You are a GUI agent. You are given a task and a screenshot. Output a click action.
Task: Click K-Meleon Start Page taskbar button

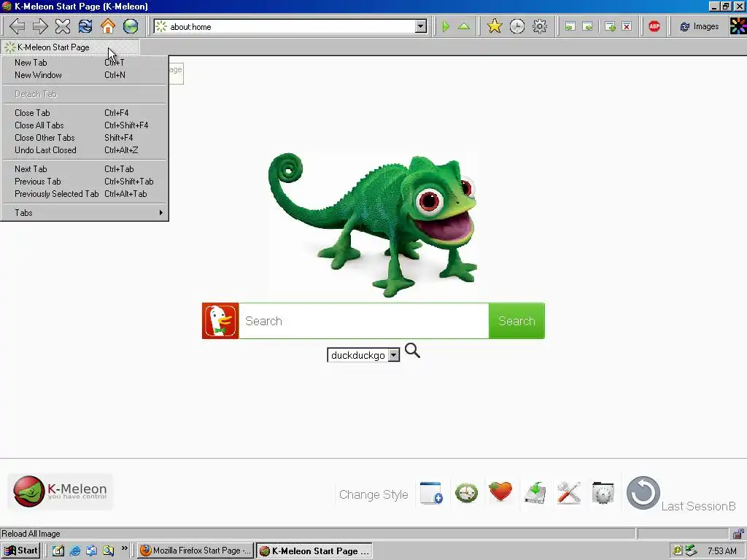[x=314, y=551]
